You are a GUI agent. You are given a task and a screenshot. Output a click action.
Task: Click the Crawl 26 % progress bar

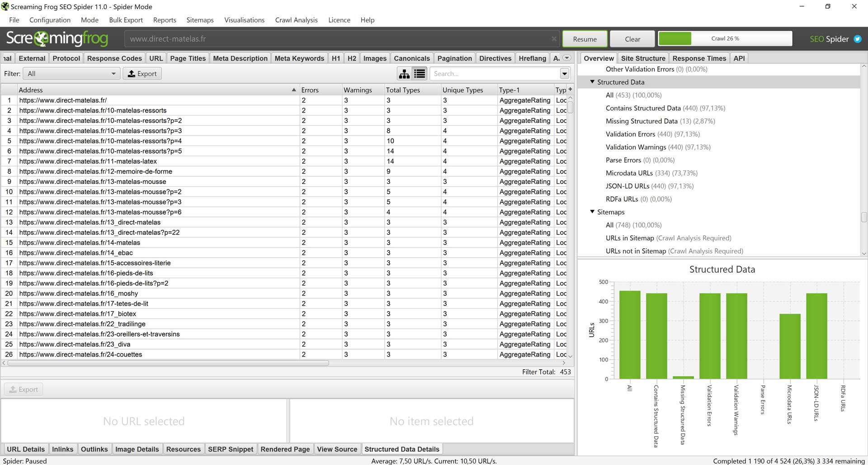point(725,38)
